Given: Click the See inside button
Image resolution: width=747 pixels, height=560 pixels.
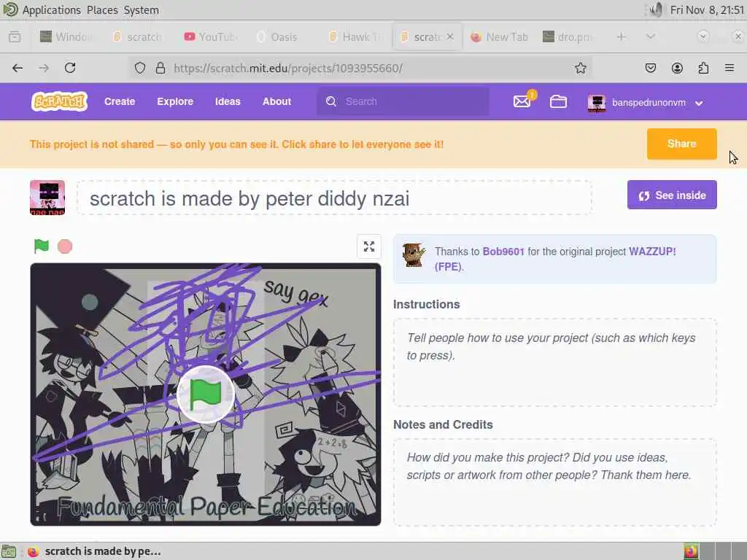Looking at the screenshot, I should tap(672, 195).
